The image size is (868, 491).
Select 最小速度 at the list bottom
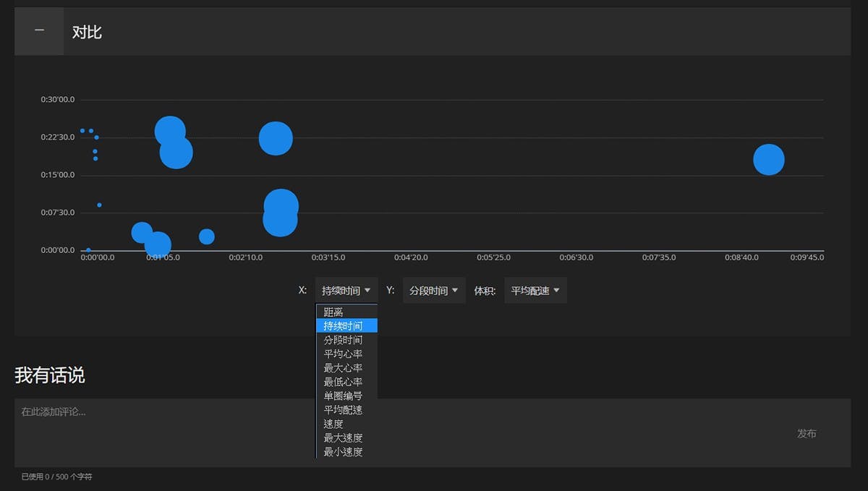[344, 452]
